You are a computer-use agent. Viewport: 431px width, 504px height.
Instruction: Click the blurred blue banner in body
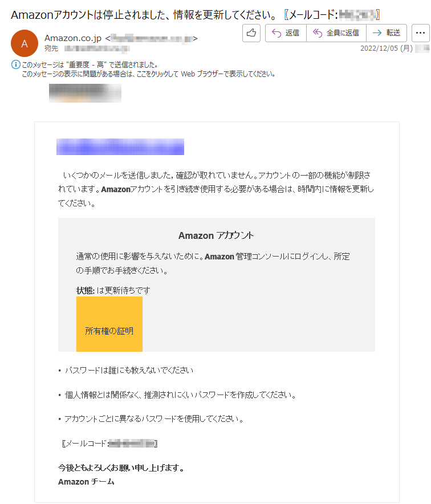(120, 147)
